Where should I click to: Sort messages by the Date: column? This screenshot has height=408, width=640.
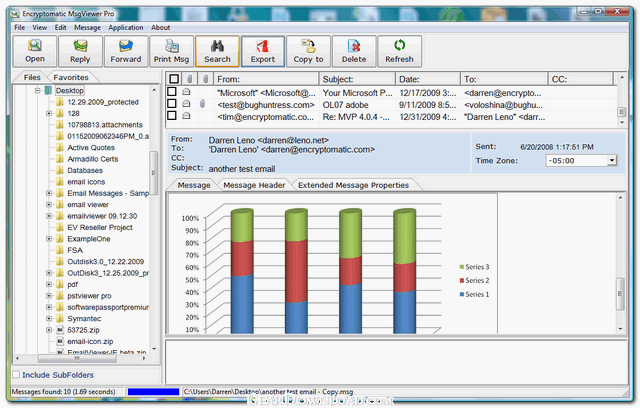click(x=428, y=79)
